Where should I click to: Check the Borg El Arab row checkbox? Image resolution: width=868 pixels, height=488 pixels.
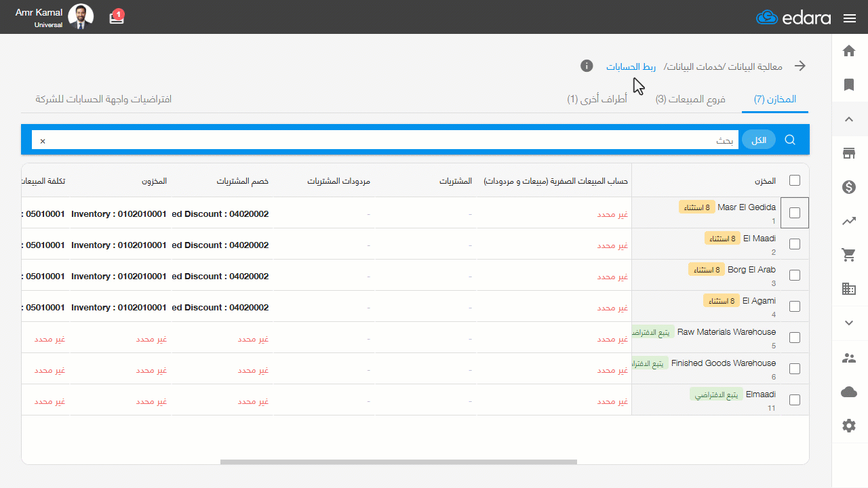[795, 275]
